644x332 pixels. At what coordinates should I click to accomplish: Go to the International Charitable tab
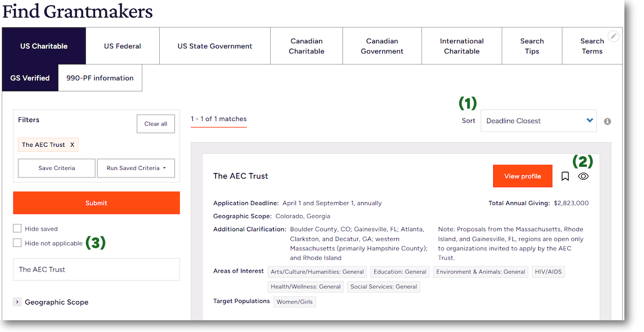tap(461, 46)
